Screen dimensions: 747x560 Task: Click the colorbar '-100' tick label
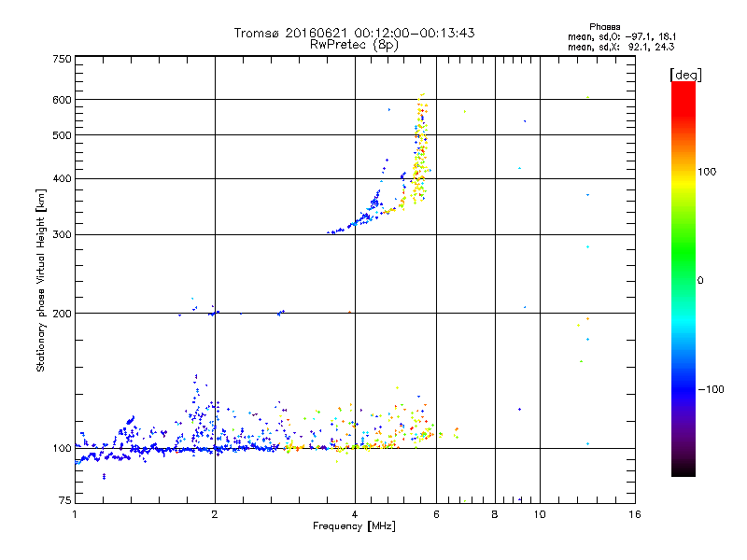tap(712, 389)
